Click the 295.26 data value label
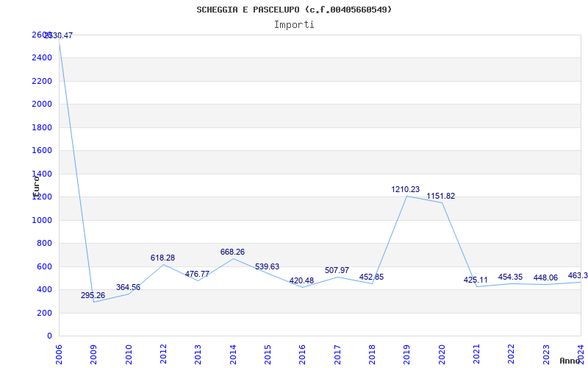588x368 pixels. 93,296
